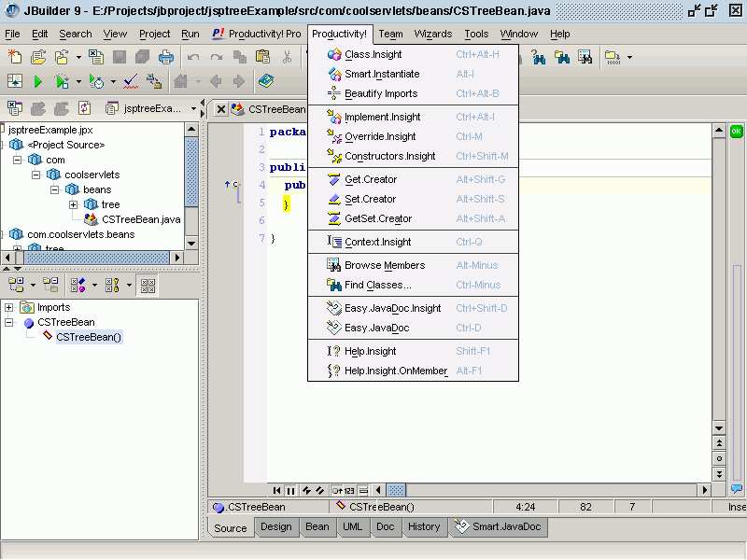Viewport: 747px width, 560px height.
Task: Collapse the coolservlets package node
Action: (35, 175)
